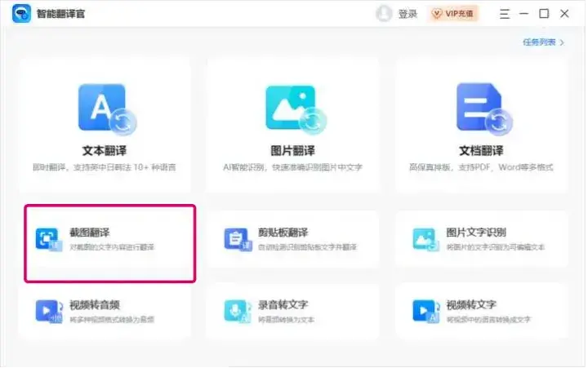This screenshot has width=588, height=368.
Task: Close the translator window
Action: (564, 14)
